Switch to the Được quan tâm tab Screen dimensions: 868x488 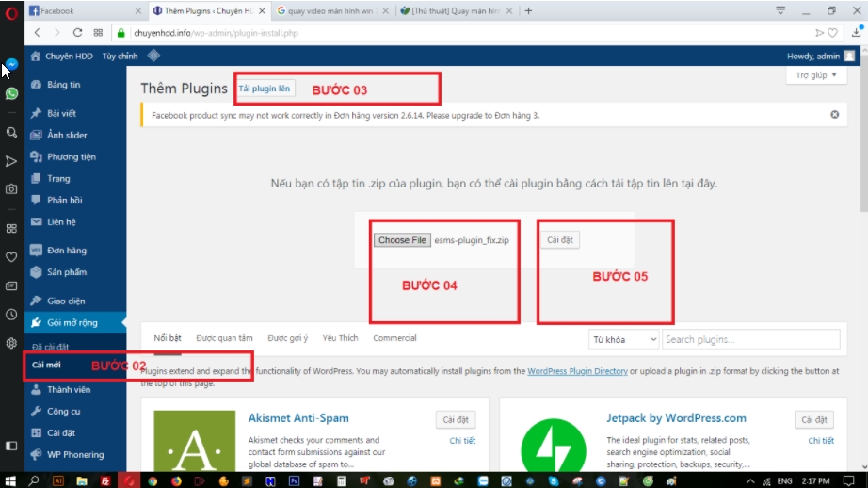pos(224,338)
